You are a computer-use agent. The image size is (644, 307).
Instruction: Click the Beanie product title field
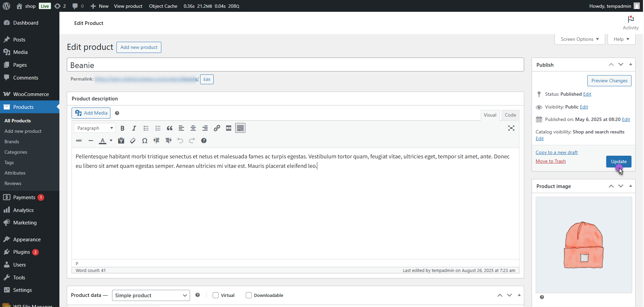(295, 65)
